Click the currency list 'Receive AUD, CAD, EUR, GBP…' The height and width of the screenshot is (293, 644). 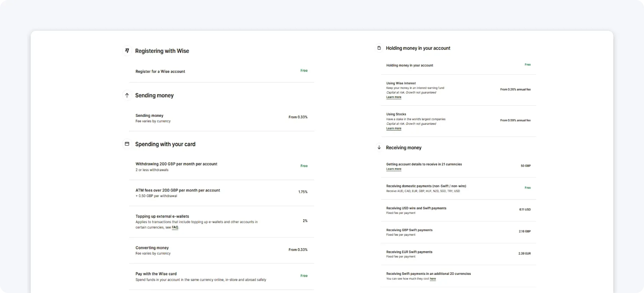tap(423, 191)
